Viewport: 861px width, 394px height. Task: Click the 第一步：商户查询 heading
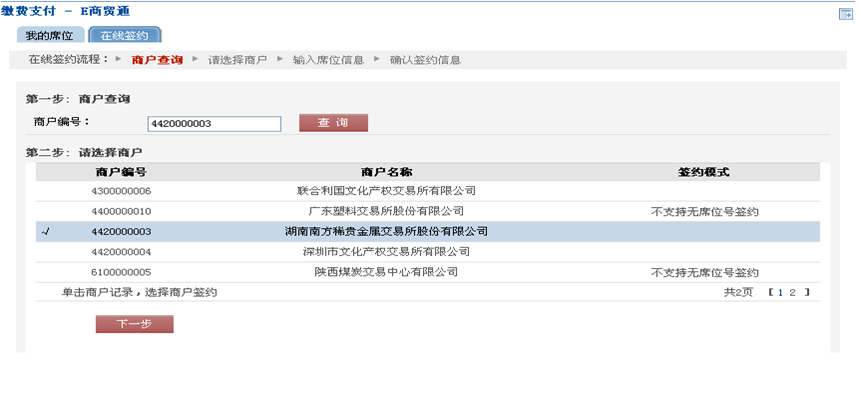click(x=77, y=99)
